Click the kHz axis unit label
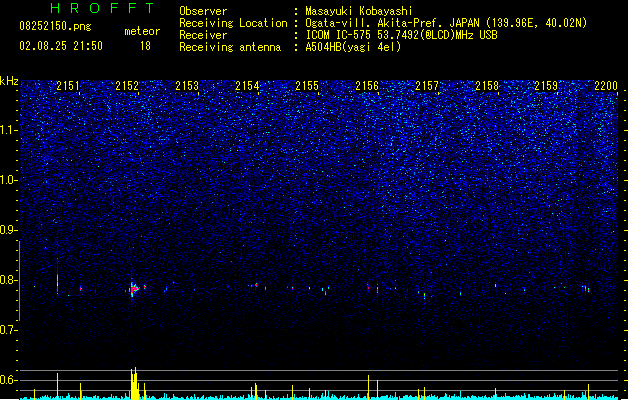 [9, 81]
